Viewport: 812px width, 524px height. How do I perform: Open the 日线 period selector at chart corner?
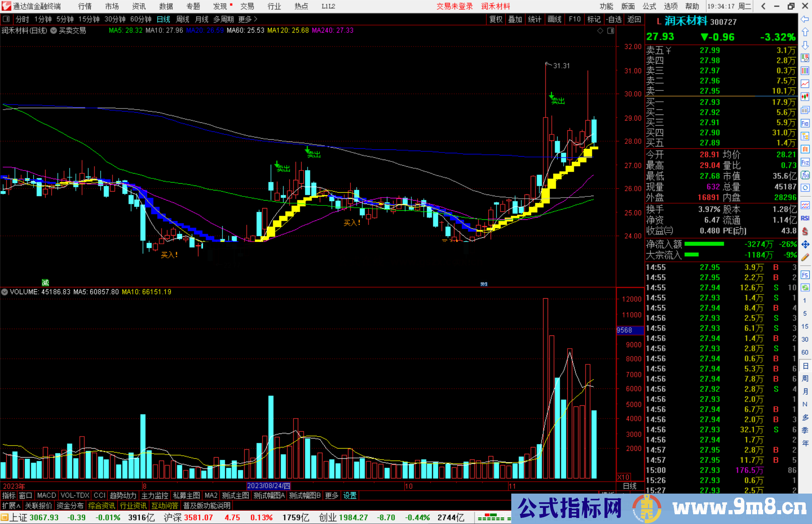click(630, 486)
